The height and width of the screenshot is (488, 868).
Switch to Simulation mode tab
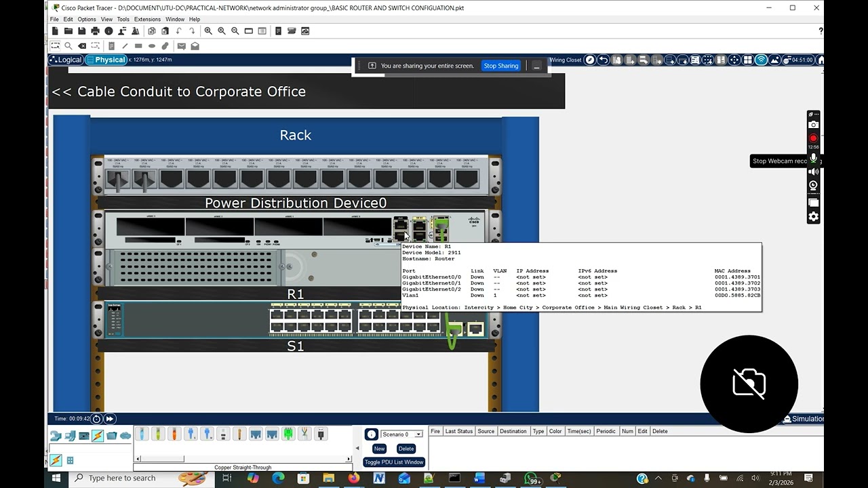click(x=803, y=419)
